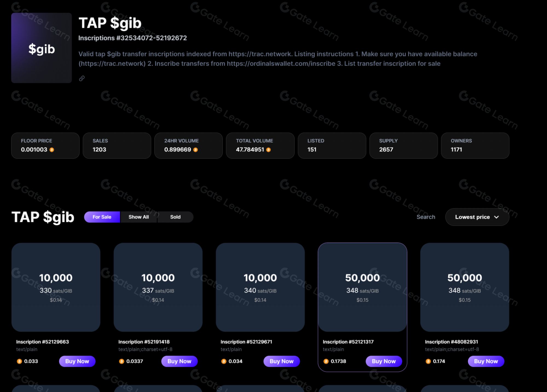Viewport: 547px width, 392px height.
Task: Open highlighted 50,000 card Inscription #52121317
Action: pos(362,287)
